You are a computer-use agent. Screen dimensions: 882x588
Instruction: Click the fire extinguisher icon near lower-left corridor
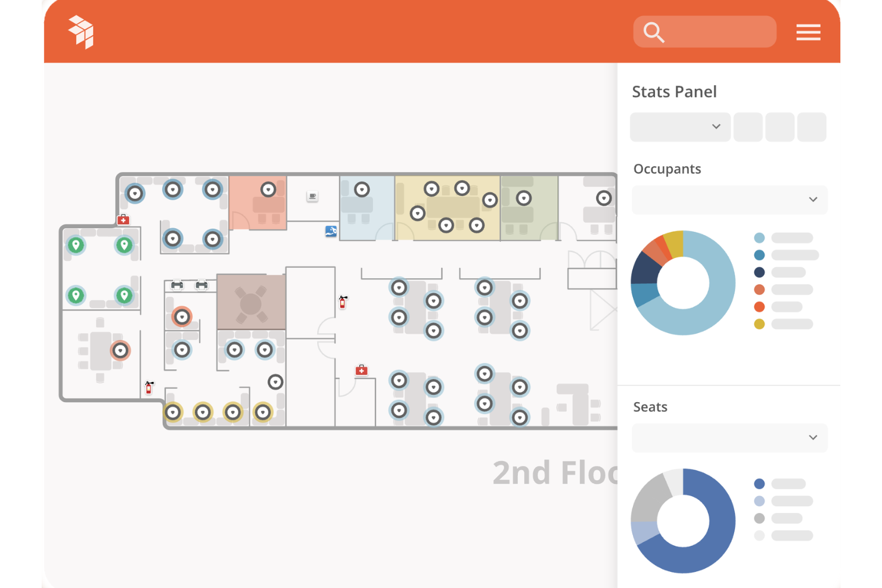148,387
